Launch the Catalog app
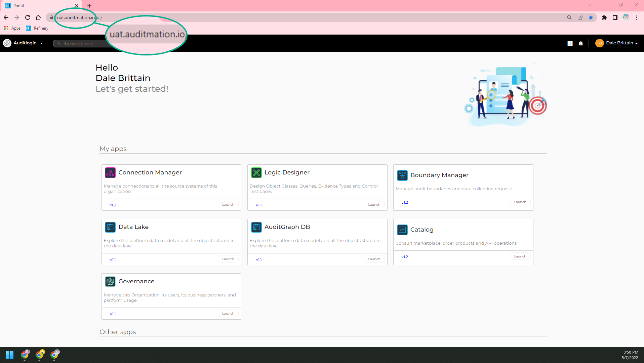This screenshot has width=644, height=363. pos(520,256)
